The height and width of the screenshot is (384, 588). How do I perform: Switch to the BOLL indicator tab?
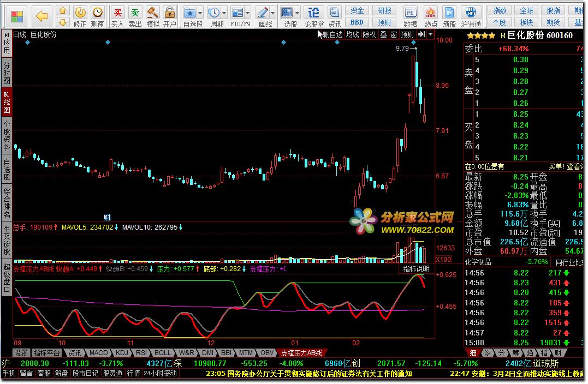coord(163,353)
